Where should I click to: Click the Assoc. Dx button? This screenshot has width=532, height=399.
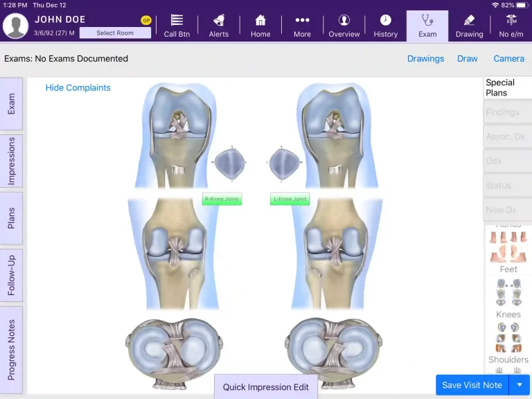point(508,136)
